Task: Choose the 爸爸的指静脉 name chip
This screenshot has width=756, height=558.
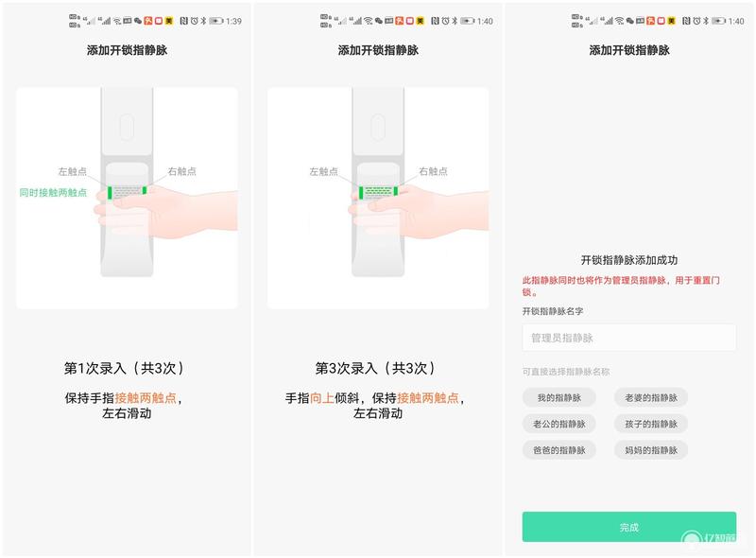Action: pos(558,450)
